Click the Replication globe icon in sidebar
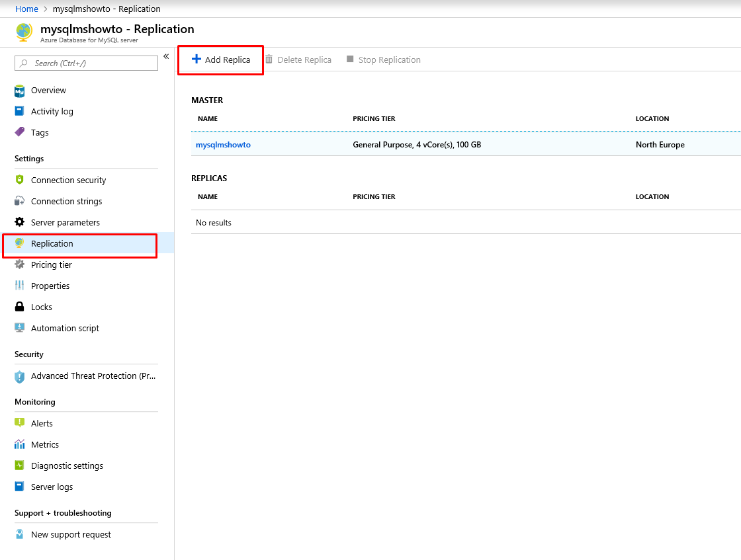The width and height of the screenshot is (741, 560). [19, 243]
